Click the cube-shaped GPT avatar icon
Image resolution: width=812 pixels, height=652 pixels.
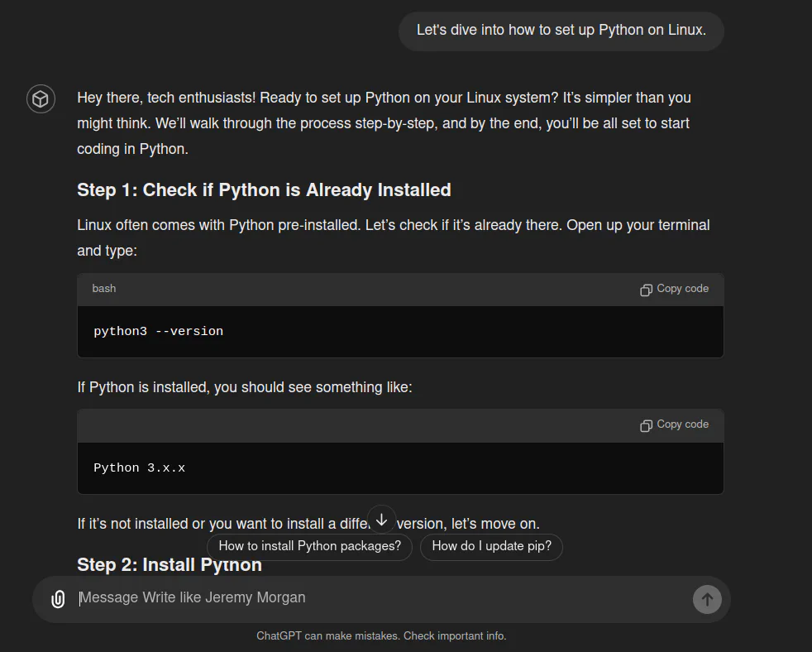pyautogui.click(x=41, y=98)
